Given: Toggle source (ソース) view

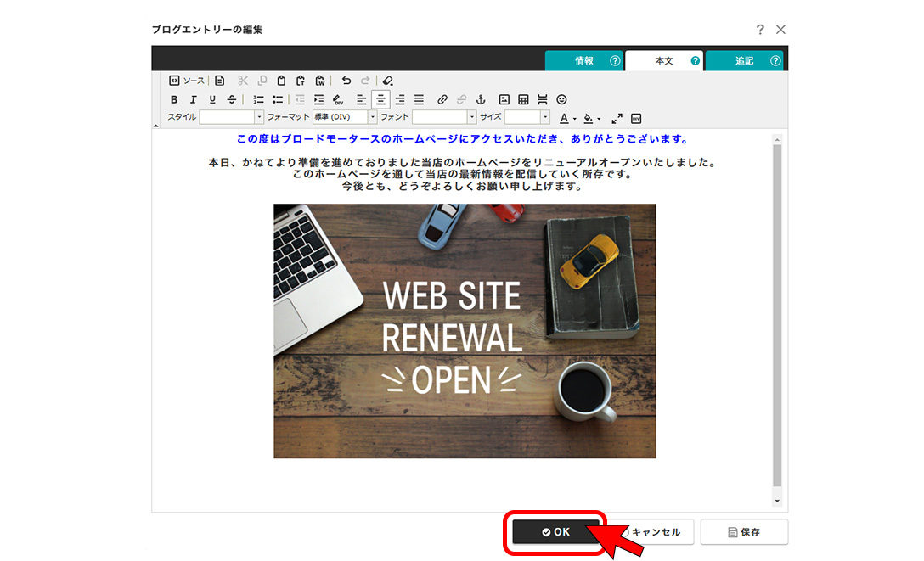Looking at the screenshot, I should point(187,81).
